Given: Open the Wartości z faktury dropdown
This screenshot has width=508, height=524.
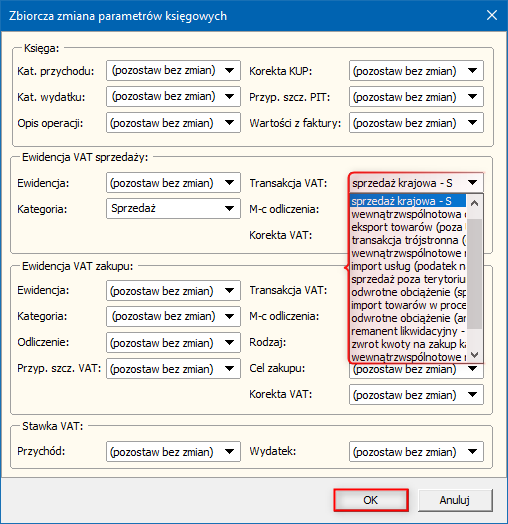Looking at the screenshot, I should [x=416, y=123].
